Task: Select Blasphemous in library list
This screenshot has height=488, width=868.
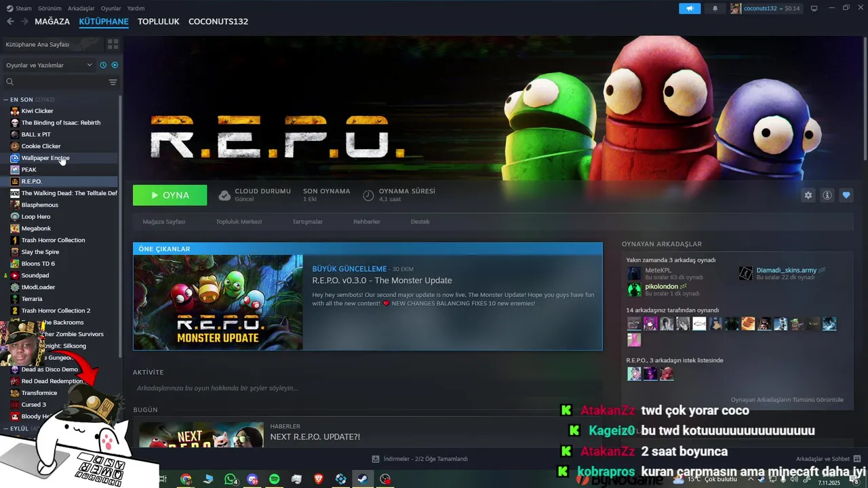Action: tap(39, 205)
